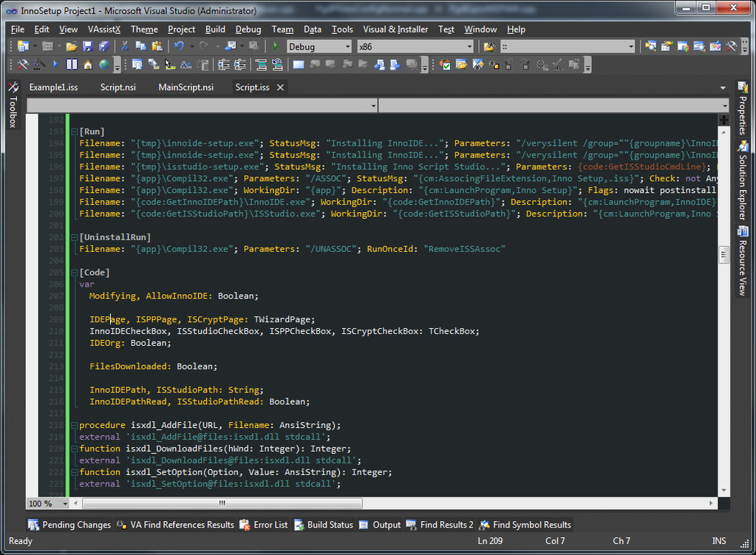The height and width of the screenshot is (555, 756).
Task: Click the Toolbox wrench icon in left sidebar
Action: (13, 86)
